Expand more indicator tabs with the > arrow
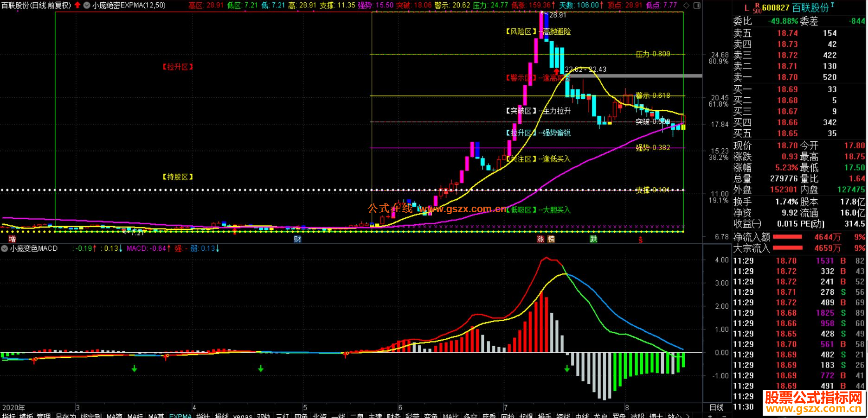The width and height of the screenshot is (868, 418). point(688,415)
